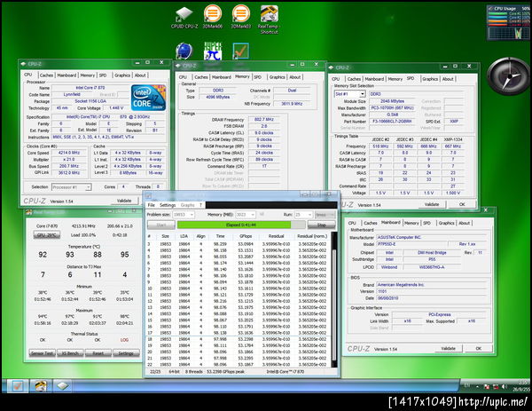Open the CPUID CPU-Z desktop shortcut
The height and width of the screenshot is (411, 532).
coord(185,15)
